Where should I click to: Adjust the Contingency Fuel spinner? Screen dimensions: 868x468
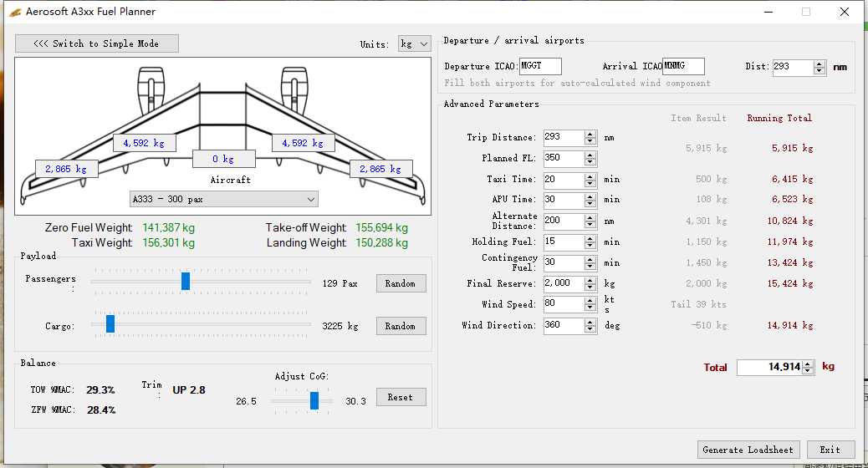(x=590, y=262)
